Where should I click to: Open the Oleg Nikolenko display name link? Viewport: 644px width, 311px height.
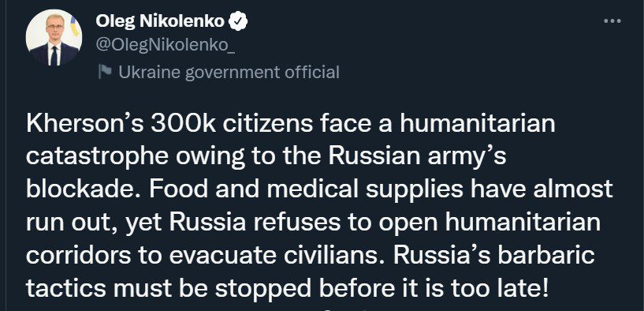point(160,21)
